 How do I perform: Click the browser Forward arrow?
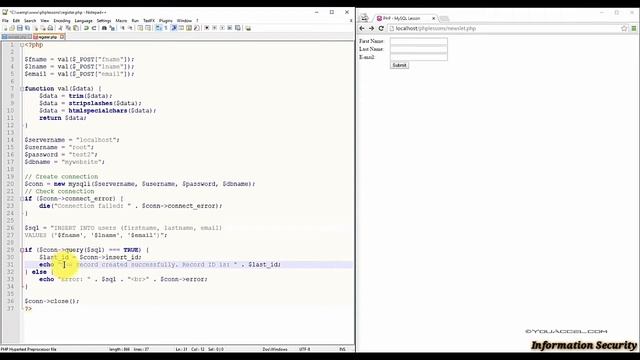[371, 29]
